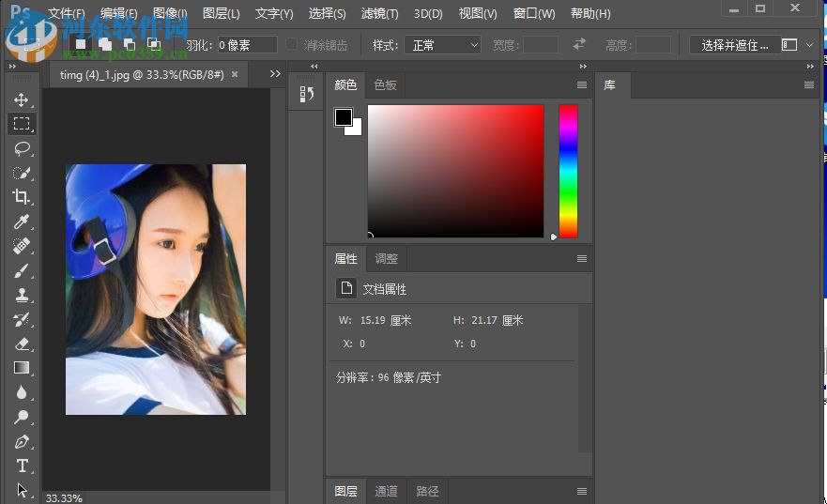Open the 视图(V) menu
The width and height of the screenshot is (827, 504).
coord(478,14)
